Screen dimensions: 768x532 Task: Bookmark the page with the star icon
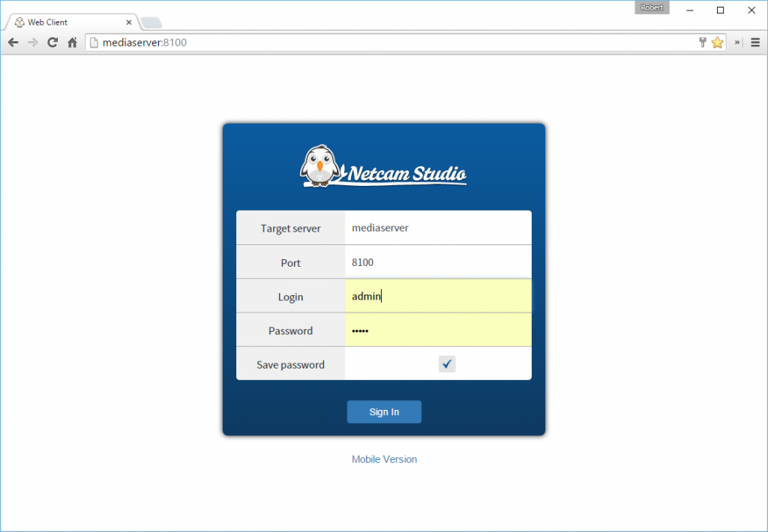click(718, 42)
